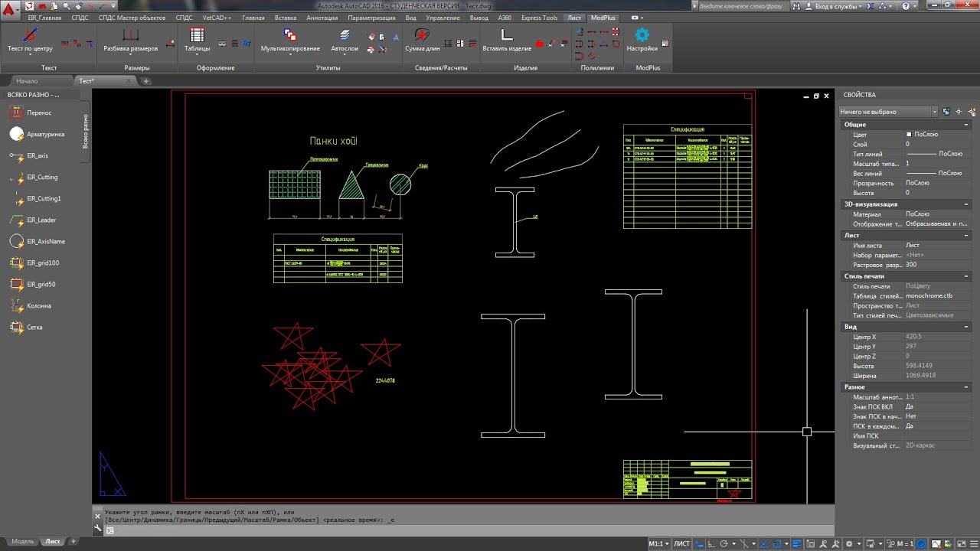The image size is (980, 551).
Task: Click the Цвет ПоСлою color swatch
Action: point(909,134)
